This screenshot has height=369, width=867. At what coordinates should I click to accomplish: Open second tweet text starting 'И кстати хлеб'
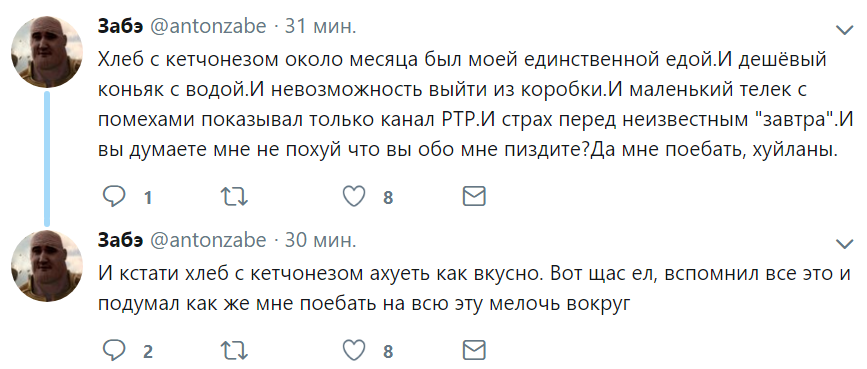tap(474, 288)
